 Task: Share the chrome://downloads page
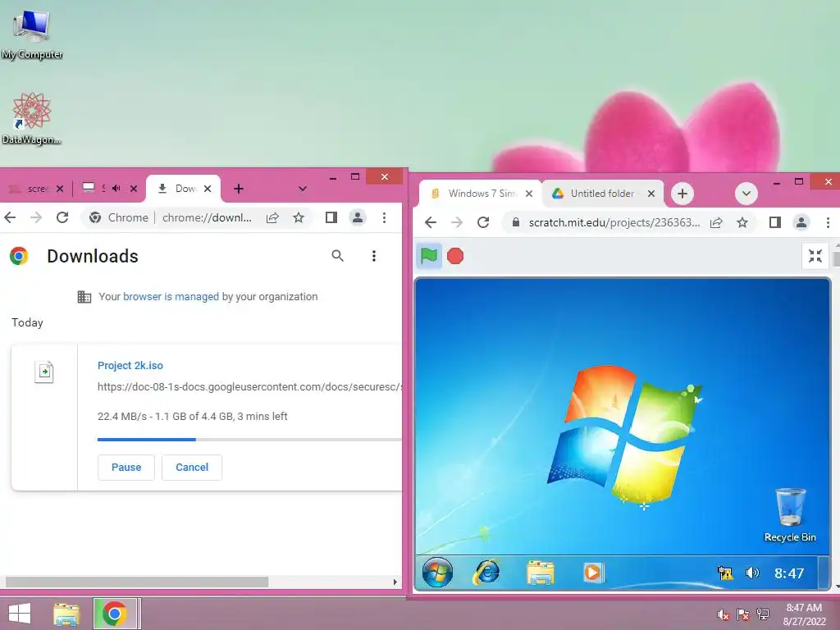(x=272, y=217)
